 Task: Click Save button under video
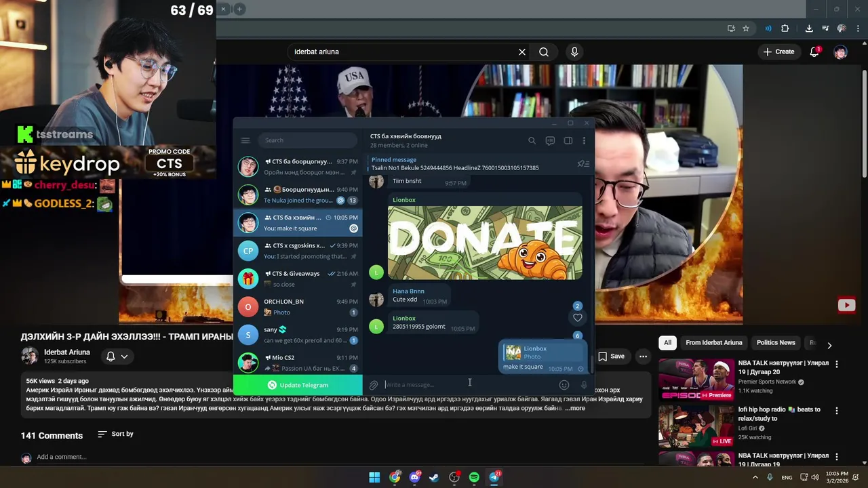[x=611, y=356]
